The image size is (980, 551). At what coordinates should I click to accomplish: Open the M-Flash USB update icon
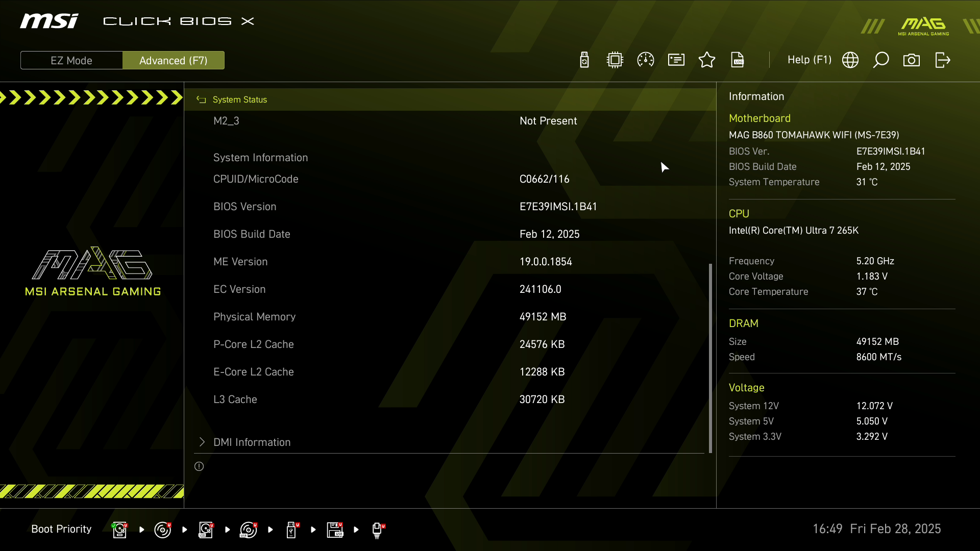point(584,60)
